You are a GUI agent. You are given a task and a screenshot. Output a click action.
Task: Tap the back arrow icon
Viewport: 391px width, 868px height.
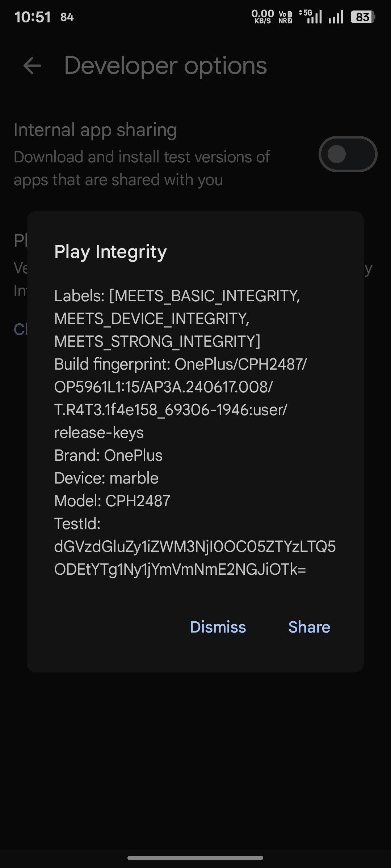pyautogui.click(x=32, y=66)
